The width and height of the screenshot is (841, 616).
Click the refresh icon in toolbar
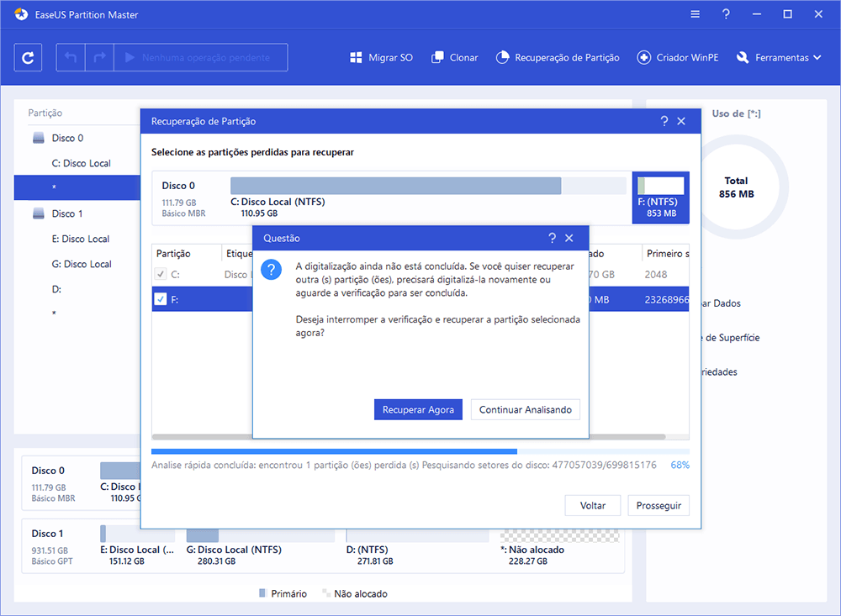click(x=28, y=57)
